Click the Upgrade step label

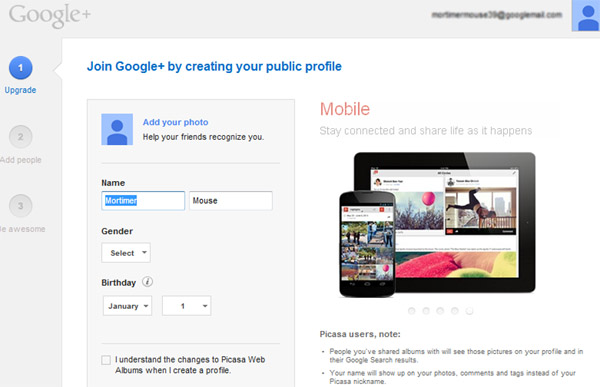pyautogui.click(x=20, y=90)
